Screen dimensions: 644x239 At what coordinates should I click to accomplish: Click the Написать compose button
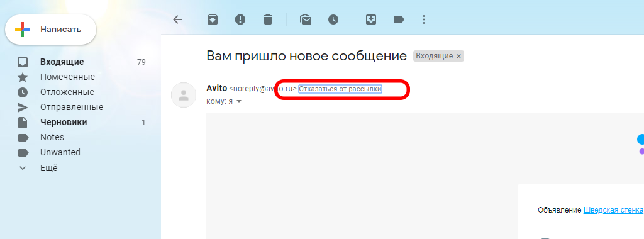click(50, 30)
